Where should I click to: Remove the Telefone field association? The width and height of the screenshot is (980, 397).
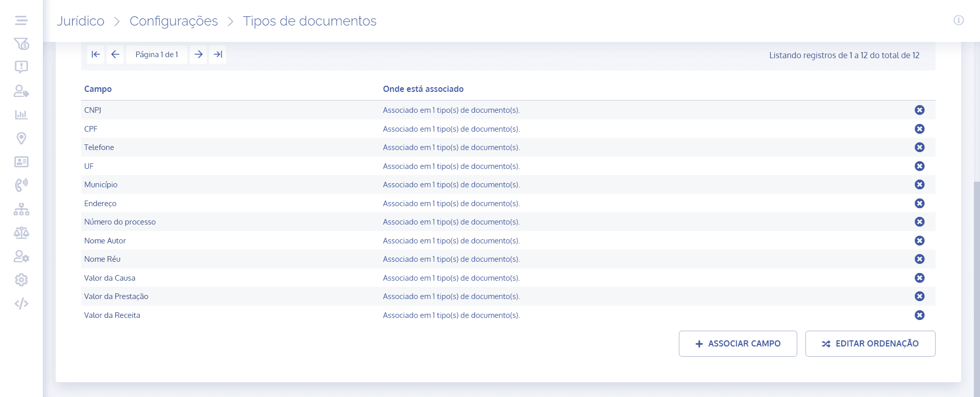coord(920,147)
